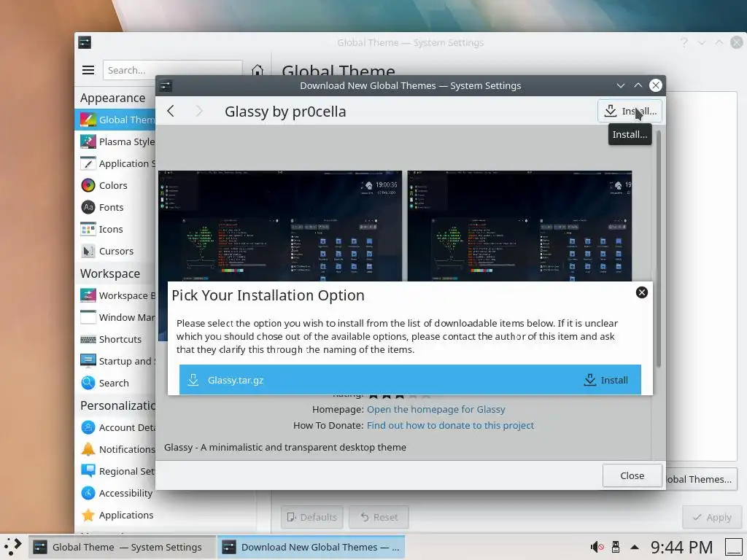The image size is (747, 560).
Task: Open the Accessibility settings
Action: pos(116,493)
